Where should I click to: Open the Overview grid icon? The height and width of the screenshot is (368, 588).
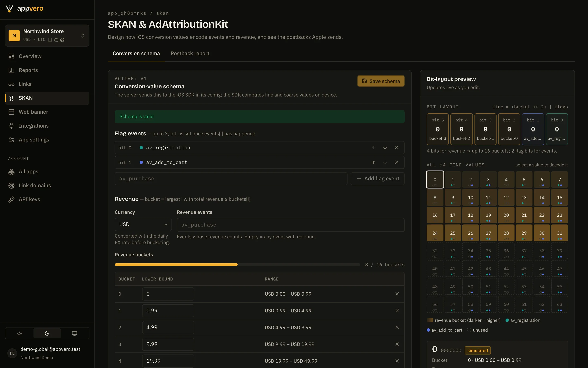11,56
